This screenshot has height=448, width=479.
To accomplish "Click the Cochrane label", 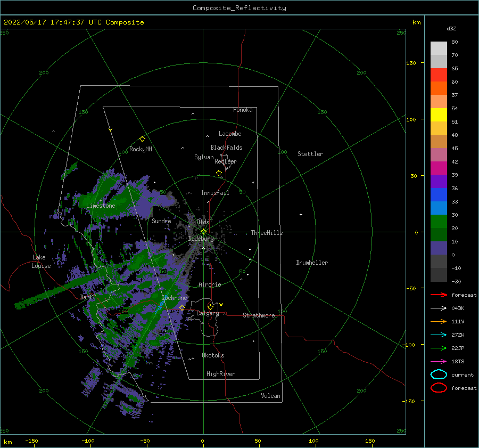I will (174, 298).
